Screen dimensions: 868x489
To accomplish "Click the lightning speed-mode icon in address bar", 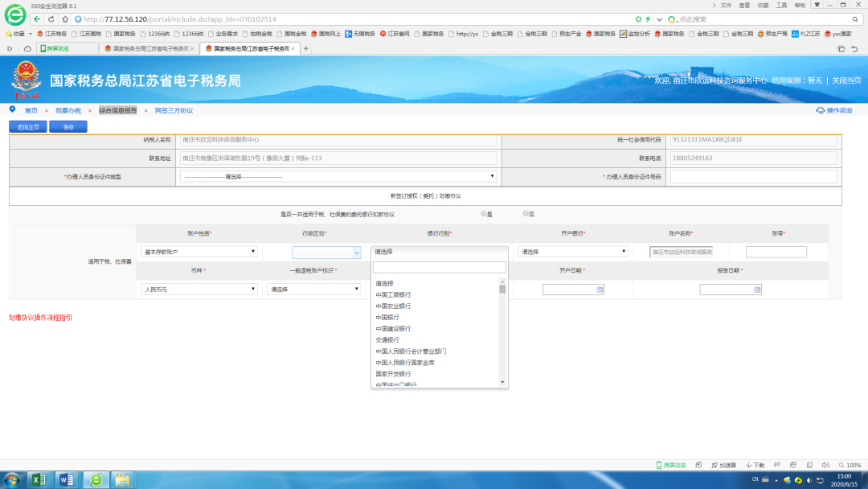I will click(x=648, y=19).
